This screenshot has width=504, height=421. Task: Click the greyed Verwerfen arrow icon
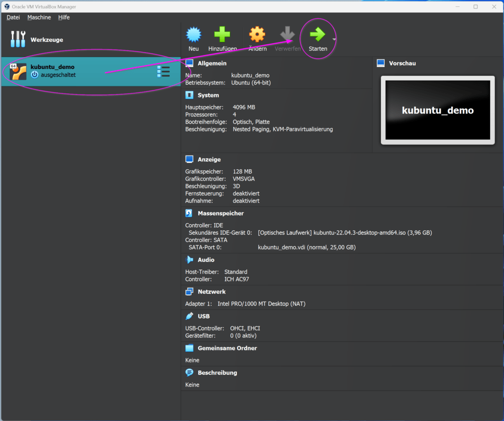[287, 34]
